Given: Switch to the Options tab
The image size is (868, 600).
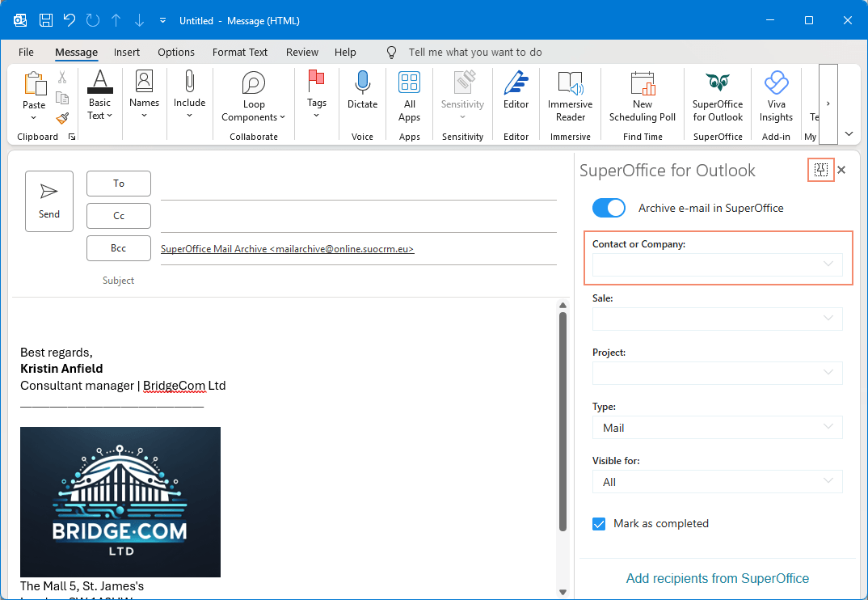Looking at the screenshot, I should (176, 52).
